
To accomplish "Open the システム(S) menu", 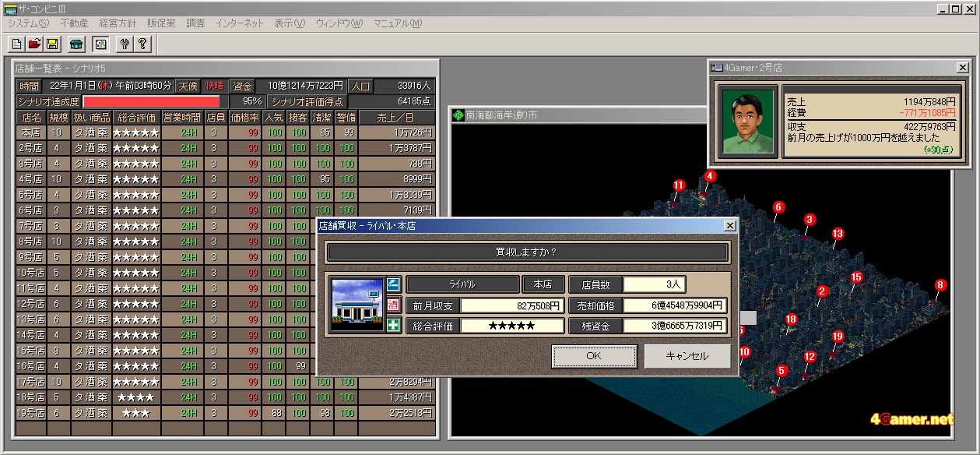I will click(28, 23).
